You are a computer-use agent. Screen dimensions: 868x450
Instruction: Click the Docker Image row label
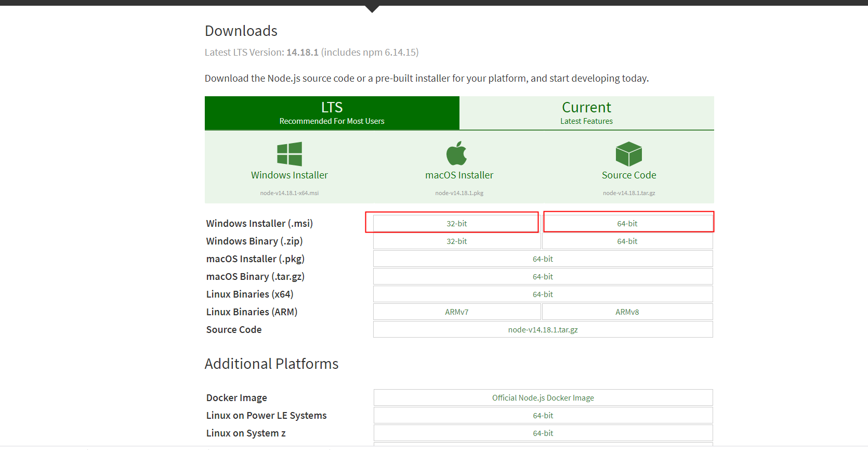[x=236, y=398]
